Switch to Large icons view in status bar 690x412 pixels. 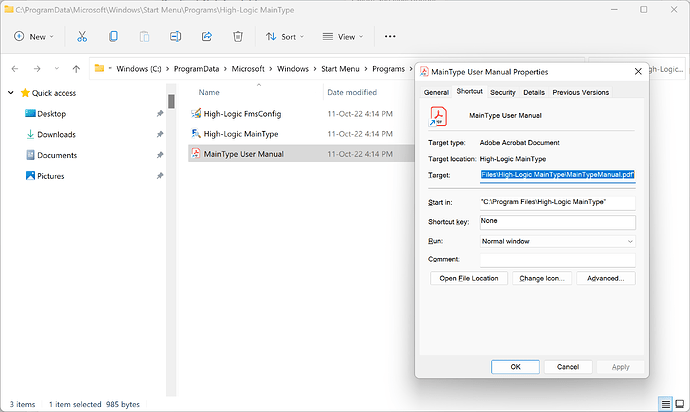click(x=678, y=404)
